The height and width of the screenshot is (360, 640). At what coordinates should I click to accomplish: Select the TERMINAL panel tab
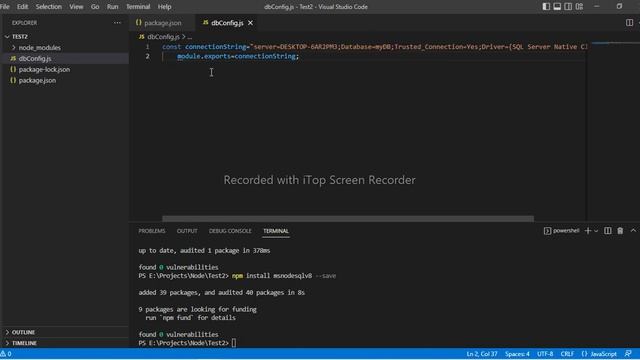pyautogui.click(x=276, y=231)
